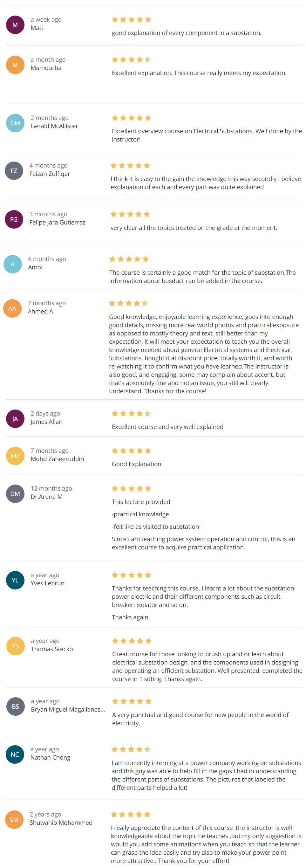Click the NC avatar of Nathan Chong
Image resolution: width=306 pixels, height=868 pixels.
point(15,754)
